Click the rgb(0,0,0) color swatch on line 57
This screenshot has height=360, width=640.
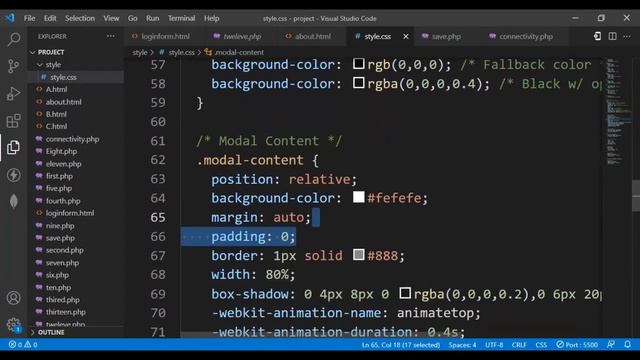point(358,64)
